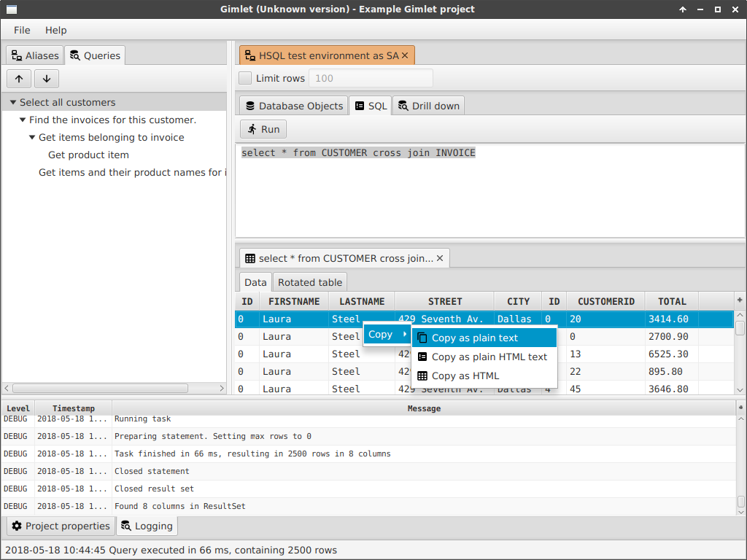Choose Copy as plain text
The width and height of the screenshot is (747, 560).
(484, 338)
